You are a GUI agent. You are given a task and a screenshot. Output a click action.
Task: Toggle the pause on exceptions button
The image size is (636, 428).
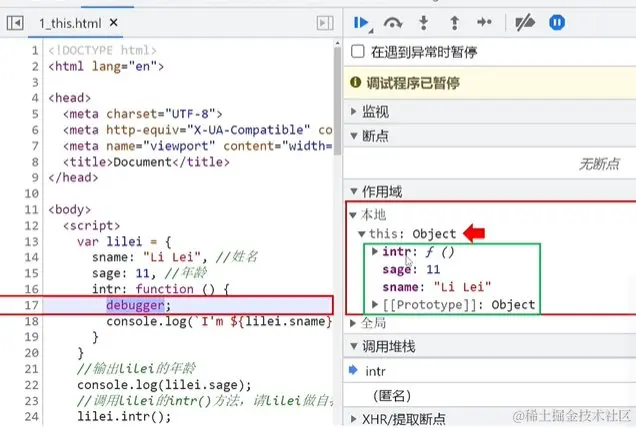[x=557, y=22]
